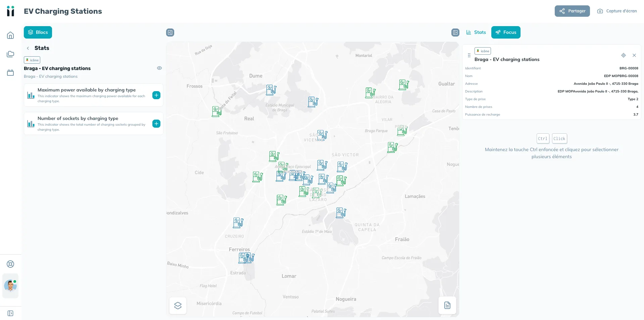Click the icône tag in the Stats panel
Screen dimensions: 644x320
click(32, 60)
